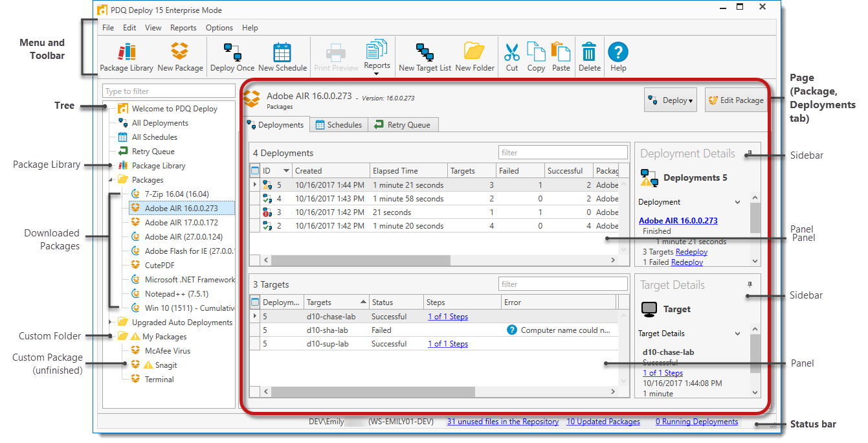Open the Package Library toolbar icon

127,52
